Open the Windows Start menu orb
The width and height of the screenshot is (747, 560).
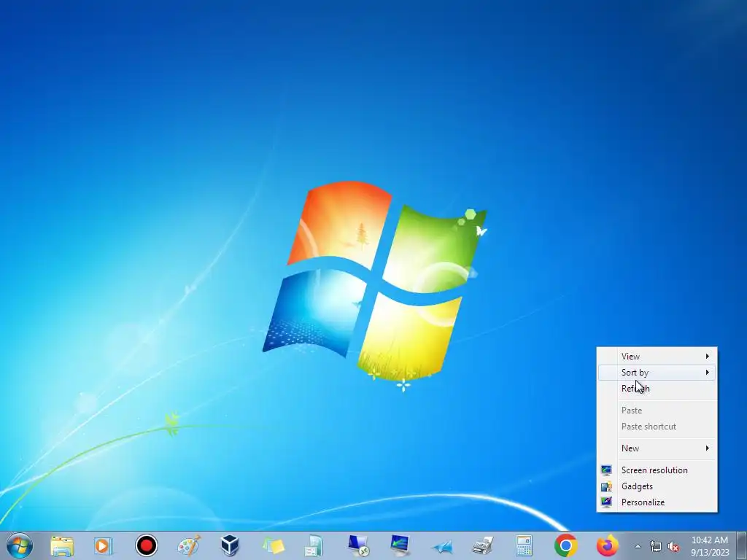[20, 545]
